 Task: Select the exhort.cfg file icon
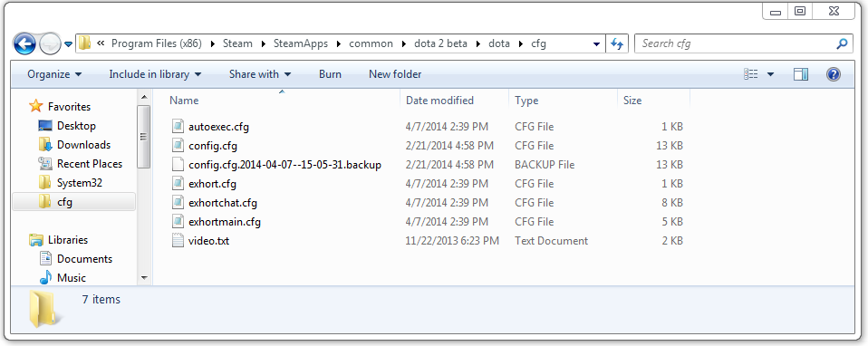click(178, 183)
